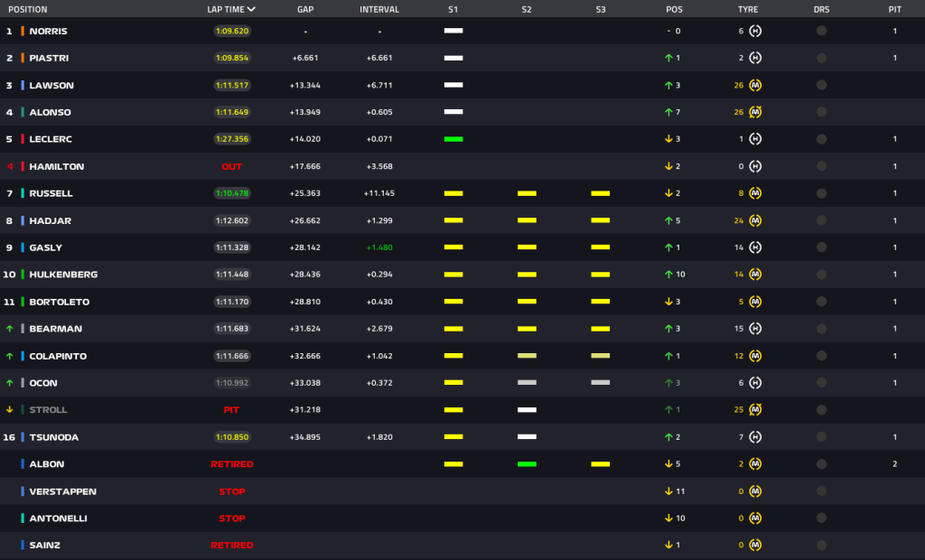Click Piastri's hard tyre icon
925x560 pixels.
(x=755, y=58)
